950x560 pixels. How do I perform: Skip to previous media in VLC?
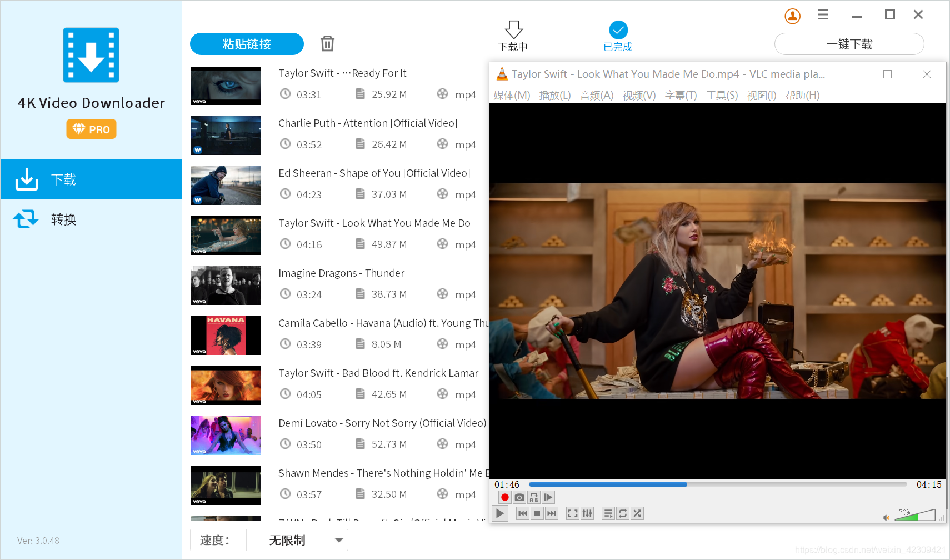(522, 513)
